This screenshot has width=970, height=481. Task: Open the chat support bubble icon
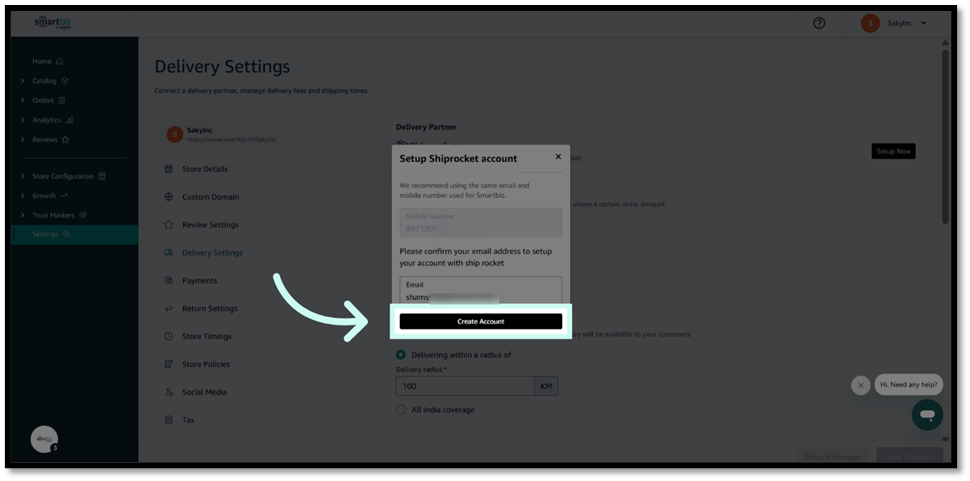(927, 414)
